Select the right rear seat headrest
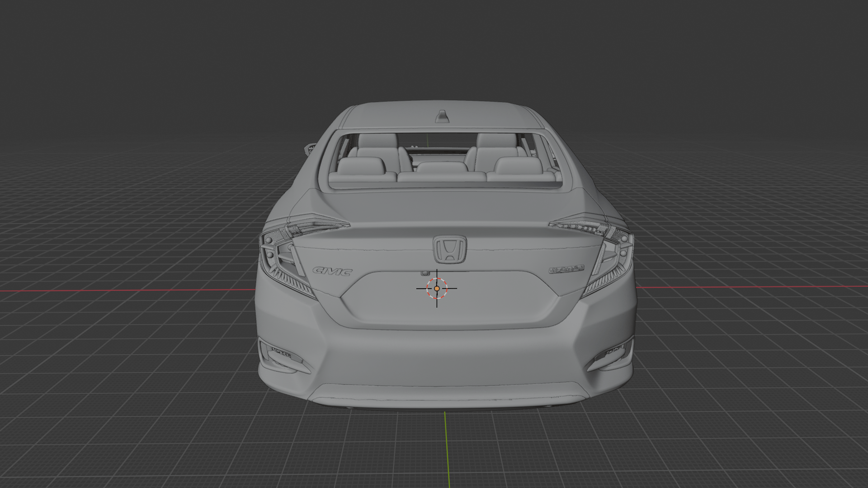The image size is (868, 488). click(518, 166)
